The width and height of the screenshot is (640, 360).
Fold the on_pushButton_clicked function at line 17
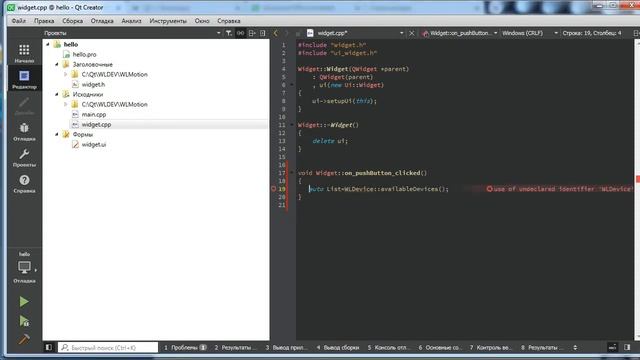(292, 173)
